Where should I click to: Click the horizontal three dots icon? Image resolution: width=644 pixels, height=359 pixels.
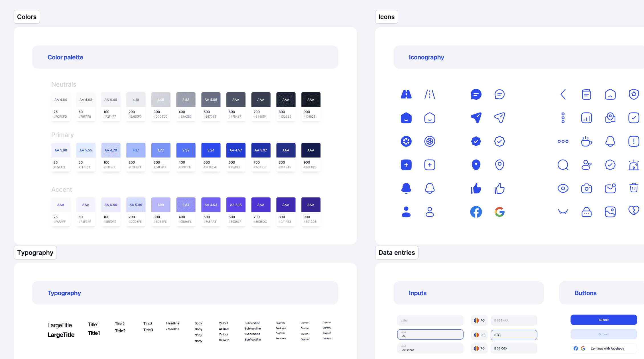[563, 141]
